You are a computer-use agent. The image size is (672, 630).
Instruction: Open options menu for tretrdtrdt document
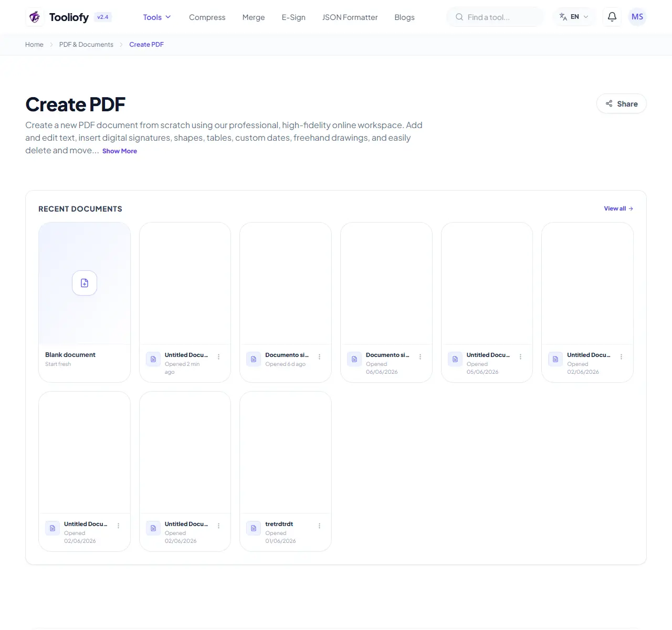tap(319, 526)
